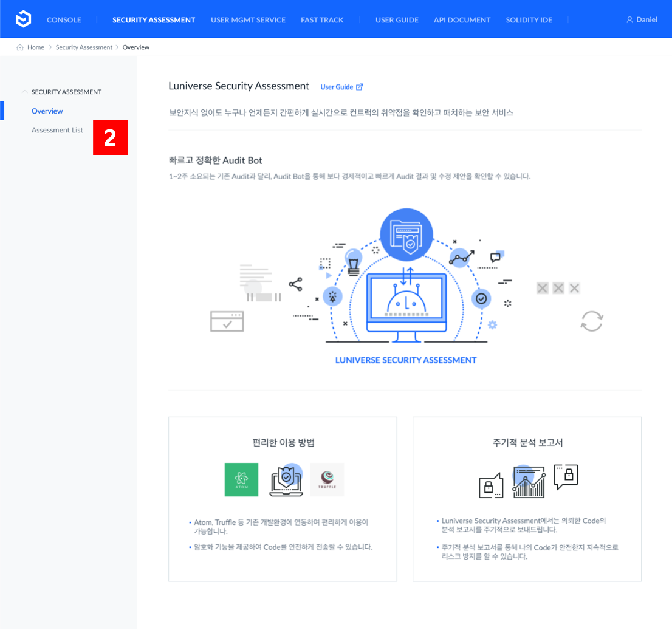The height and width of the screenshot is (630, 672).
Task: Click the locked speech bubble icon
Action: (566, 477)
